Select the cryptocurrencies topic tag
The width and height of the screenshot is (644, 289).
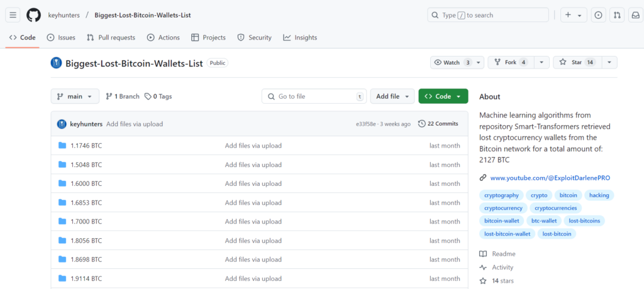tap(556, 208)
